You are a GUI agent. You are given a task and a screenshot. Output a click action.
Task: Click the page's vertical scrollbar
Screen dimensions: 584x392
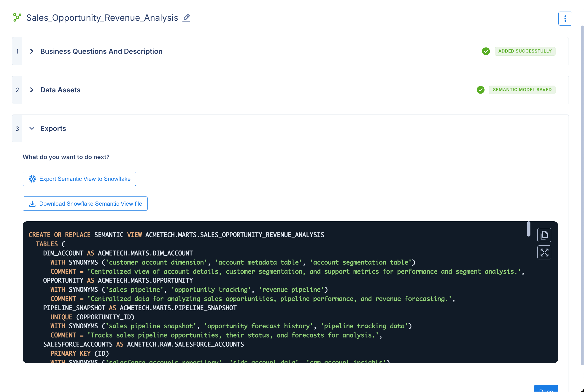[x=582, y=195]
